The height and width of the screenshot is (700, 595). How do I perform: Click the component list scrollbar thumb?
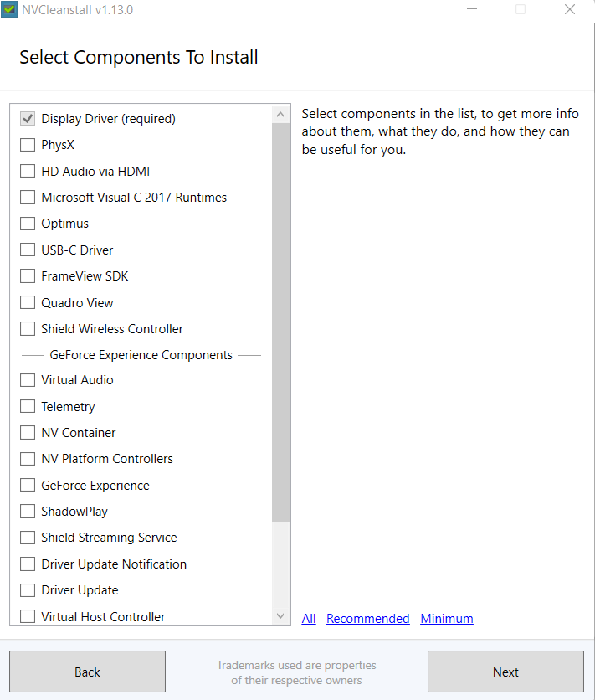click(280, 322)
